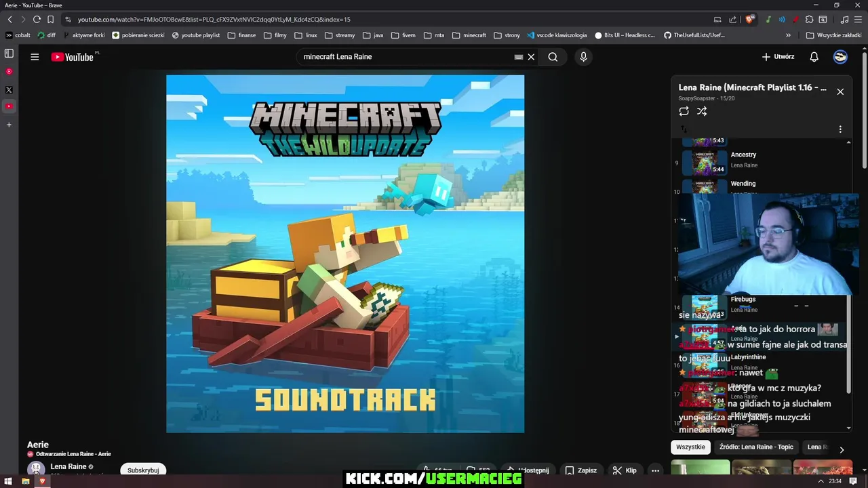Open the YouTube guide hamburger menu
868x488 pixels.
pos(35,57)
